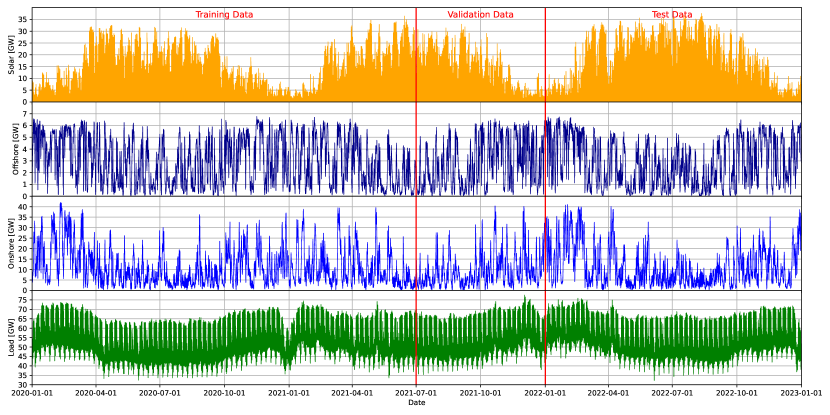Image resolution: width=830 pixels, height=415 pixels.
Task: Click the 2022-01-01 date tick label
Action: (x=545, y=393)
